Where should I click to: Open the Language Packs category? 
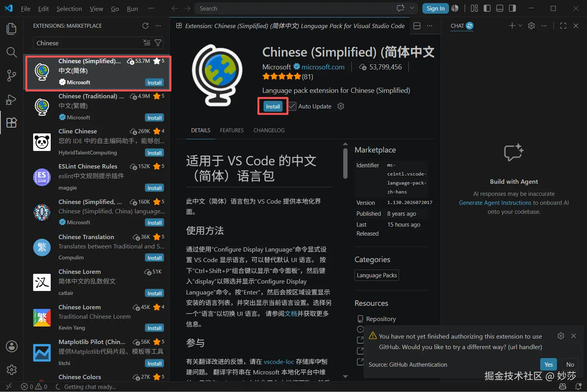point(377,275)
